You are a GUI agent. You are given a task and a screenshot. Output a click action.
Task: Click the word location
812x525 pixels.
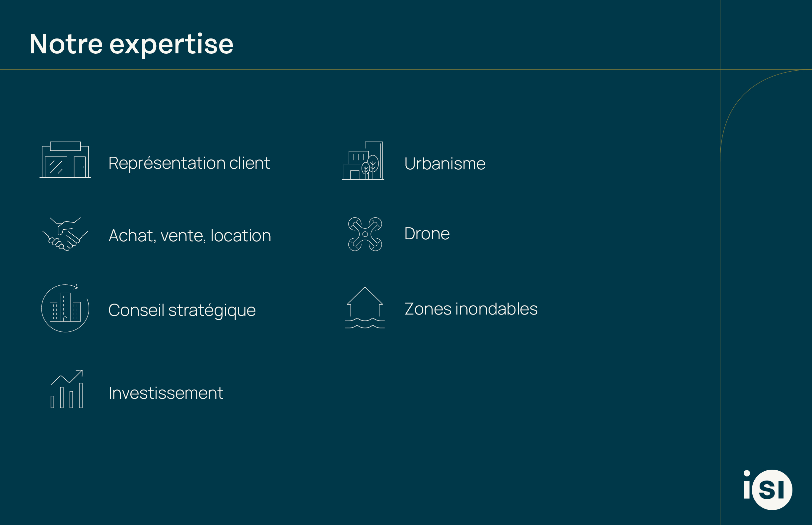(x=240, y=236)
